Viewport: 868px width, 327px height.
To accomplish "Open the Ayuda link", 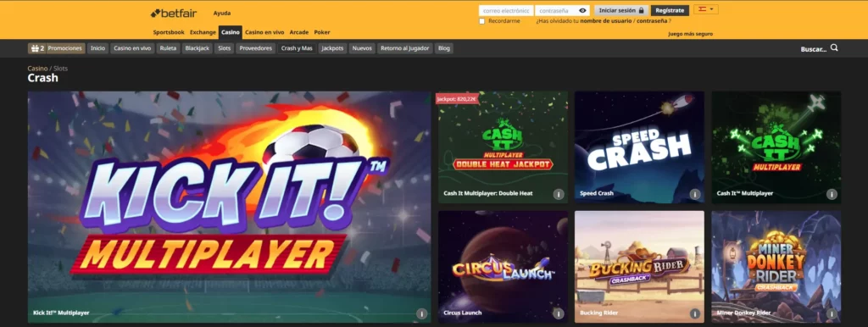I will 222,13.
